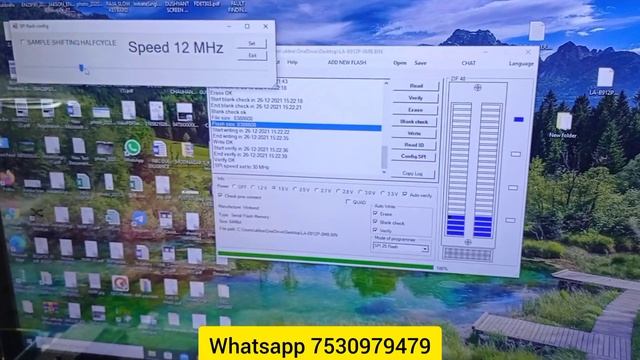Toggle Check pins contact checkbox
640x360 pixels.
(x=220, y=196)
